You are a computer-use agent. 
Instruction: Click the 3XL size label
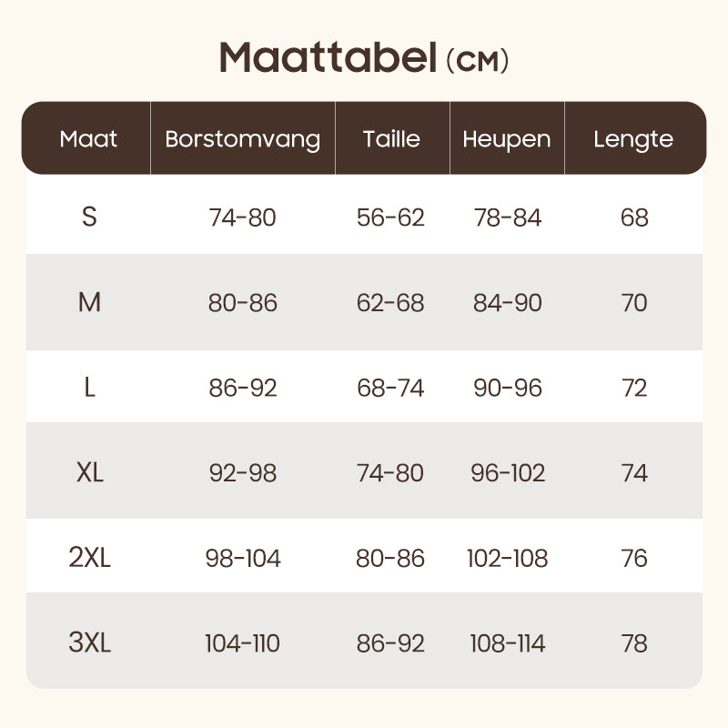89,643
